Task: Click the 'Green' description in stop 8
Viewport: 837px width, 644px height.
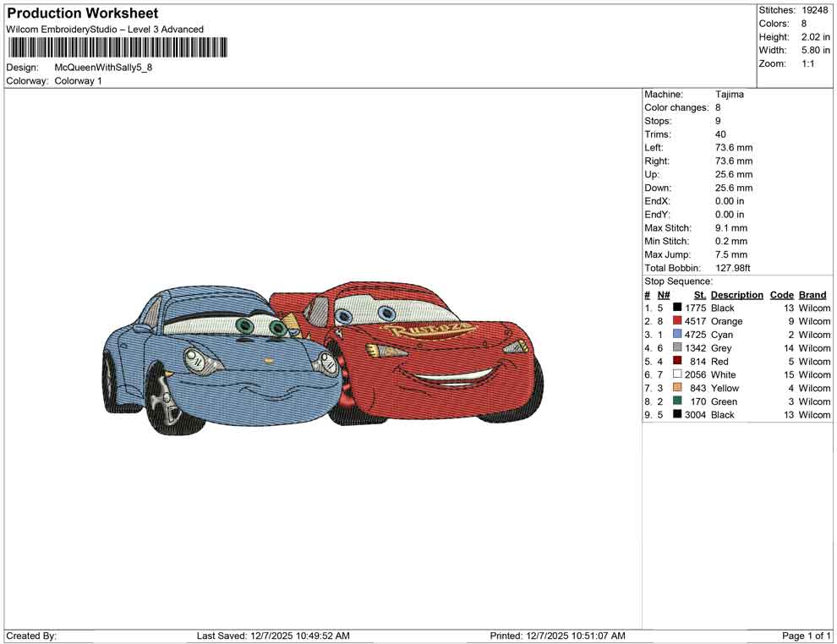Action: tap(724, 401)
